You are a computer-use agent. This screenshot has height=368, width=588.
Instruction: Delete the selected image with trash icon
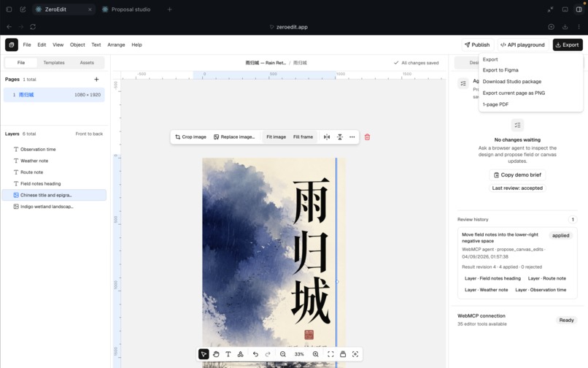tap(367, 137)
